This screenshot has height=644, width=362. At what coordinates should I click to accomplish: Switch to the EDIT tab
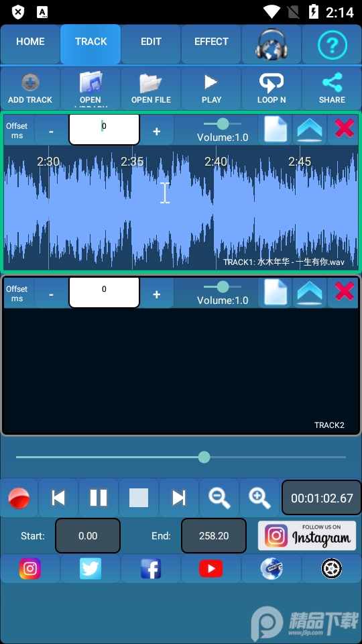[151, 44]
